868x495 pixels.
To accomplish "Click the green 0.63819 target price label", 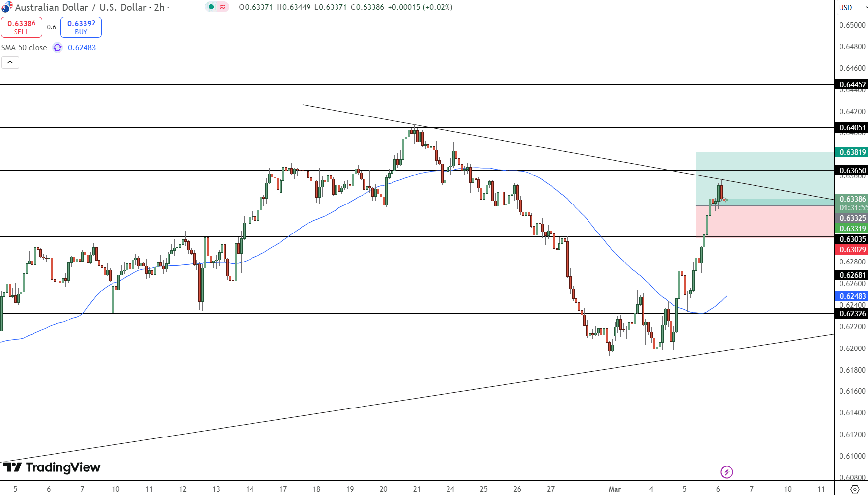I will coord(852,152).
